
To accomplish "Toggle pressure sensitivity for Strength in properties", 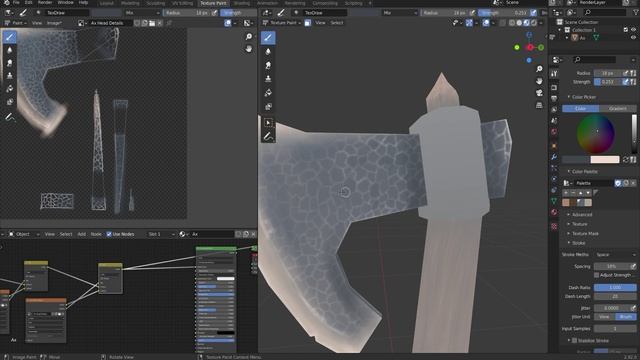I will [x=625, y=82].
